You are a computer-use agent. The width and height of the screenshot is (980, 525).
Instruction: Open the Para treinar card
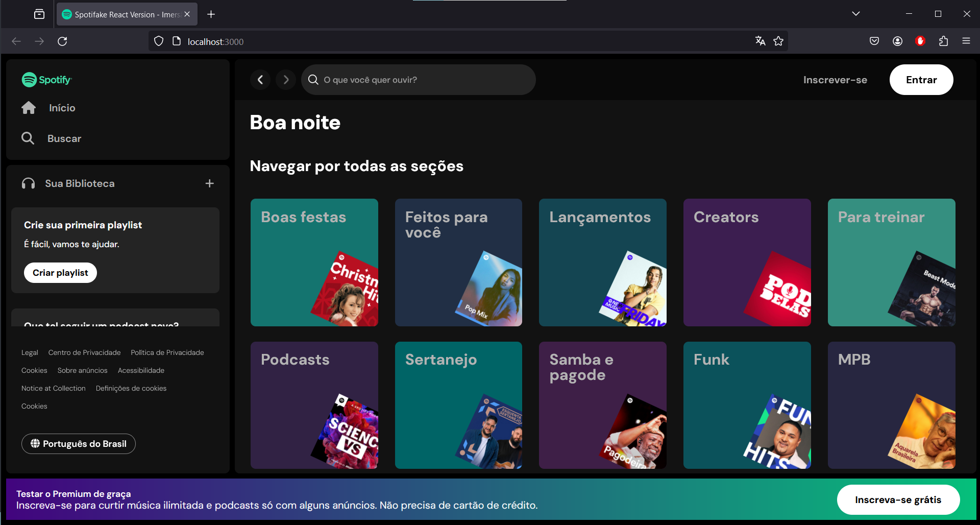coord(892,262)
